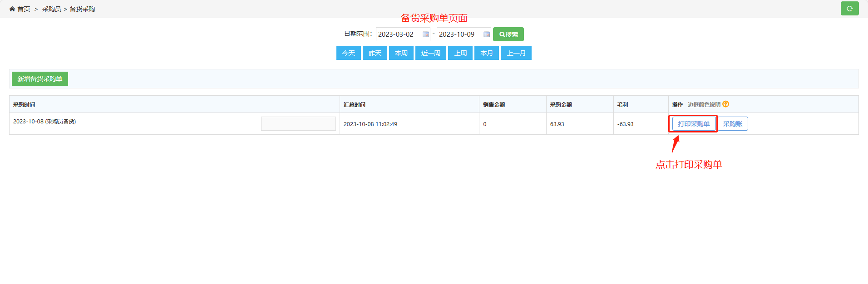Viewport: 868px width, 284px height.
Task: Click the green 搜索 search button
Action: pos(508,34)
